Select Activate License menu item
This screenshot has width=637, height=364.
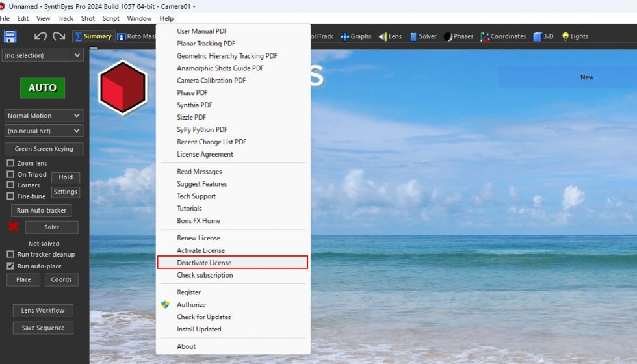(233, 250)
